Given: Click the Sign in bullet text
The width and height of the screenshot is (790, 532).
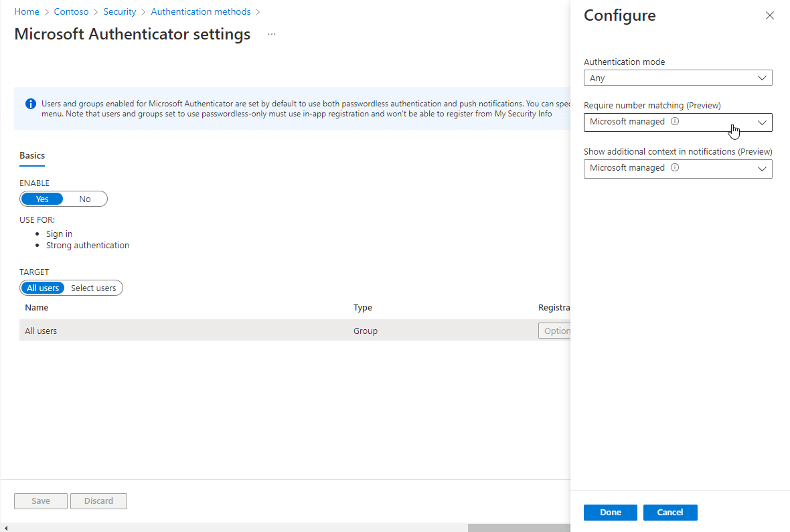Looking at the screenshot, I should (x=59, y=234).
